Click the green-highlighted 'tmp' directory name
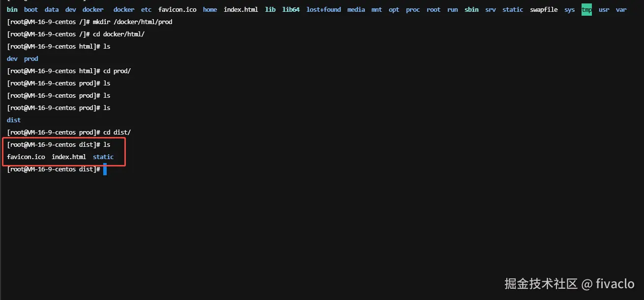The width and height of the screenshot is (644, 300). (586, 10)
